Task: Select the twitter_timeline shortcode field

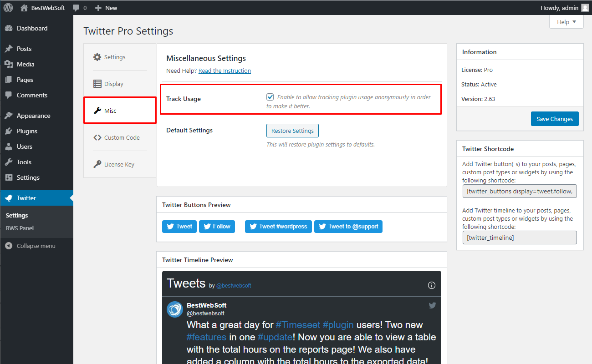Action: point(520,238)
